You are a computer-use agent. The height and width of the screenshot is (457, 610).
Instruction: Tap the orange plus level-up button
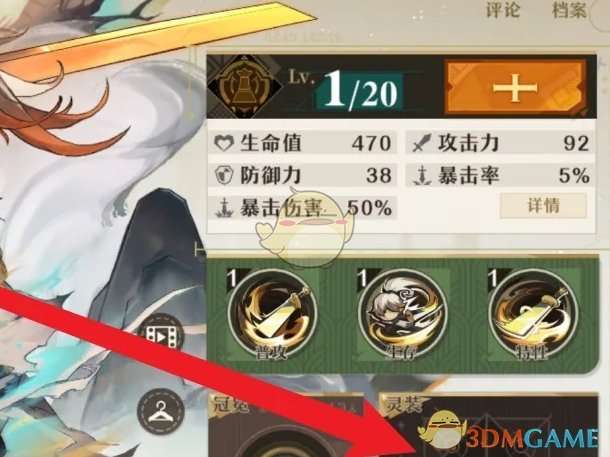[515, 87]
